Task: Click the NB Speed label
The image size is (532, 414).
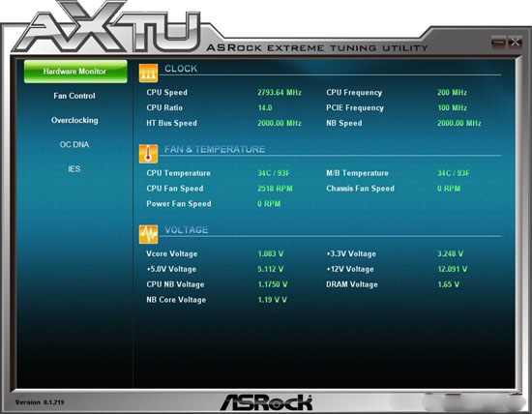Action: click(344, 123)
